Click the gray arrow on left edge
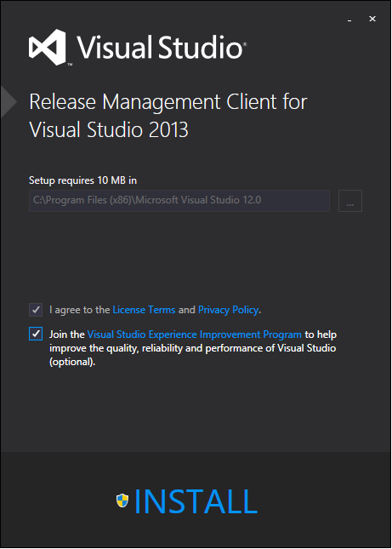Screen dimensions: 392x549 coord(9,101)
